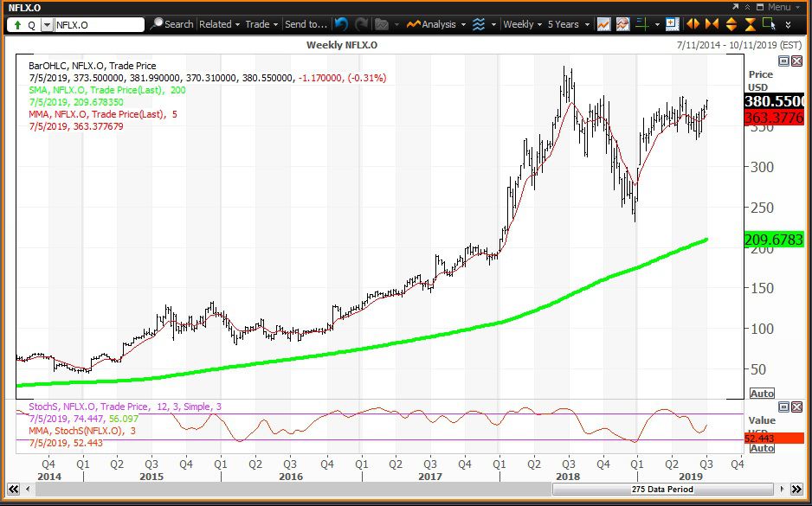
Task: Click the blue Undo arrow icon
Action: pos(341,24)
